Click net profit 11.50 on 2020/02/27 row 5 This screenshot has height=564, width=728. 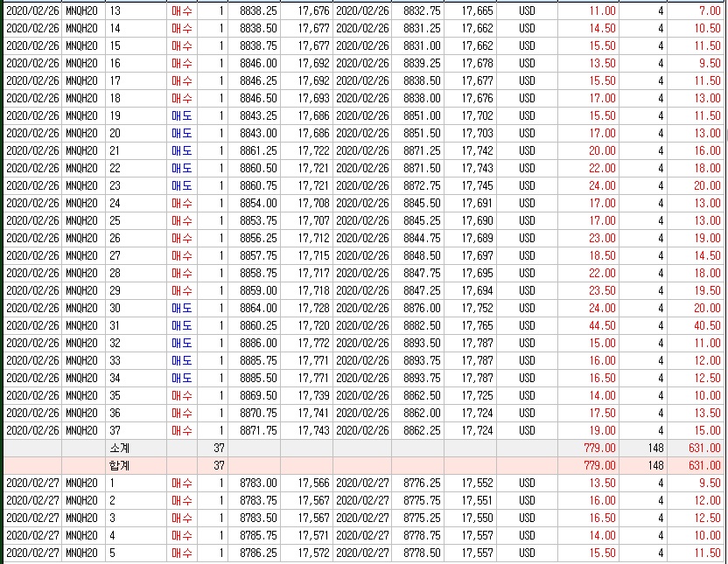pos(707,553)
